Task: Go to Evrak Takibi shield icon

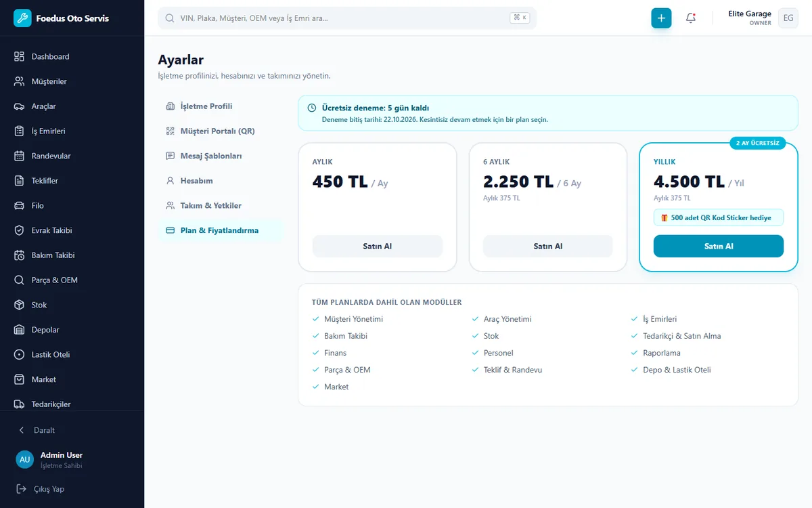Action: 19,230
